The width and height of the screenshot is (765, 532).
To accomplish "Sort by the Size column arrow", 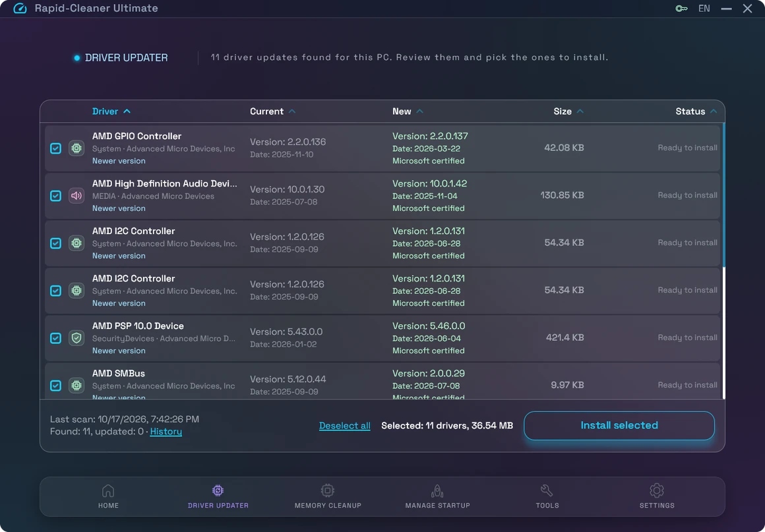I will [x=580, y=111].
